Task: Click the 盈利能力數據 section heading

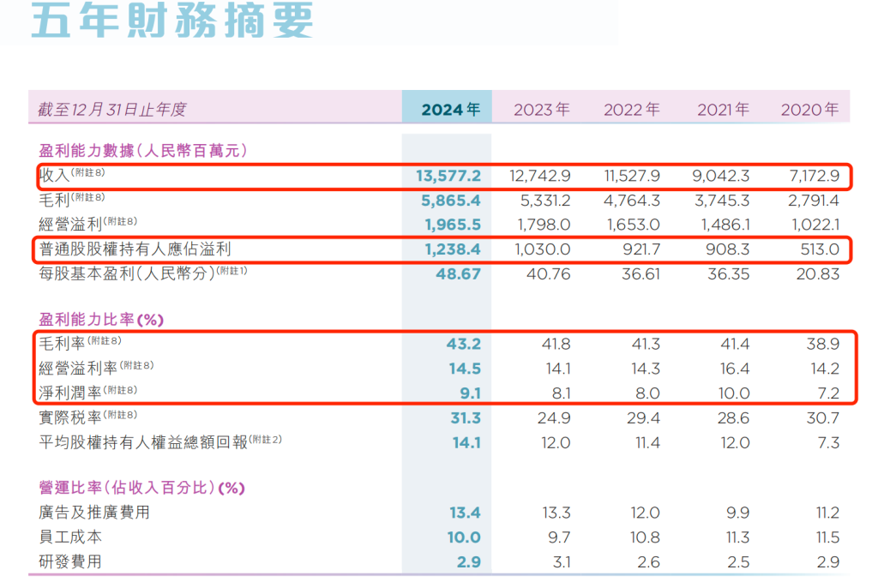Action: click(x=142, y=151)
